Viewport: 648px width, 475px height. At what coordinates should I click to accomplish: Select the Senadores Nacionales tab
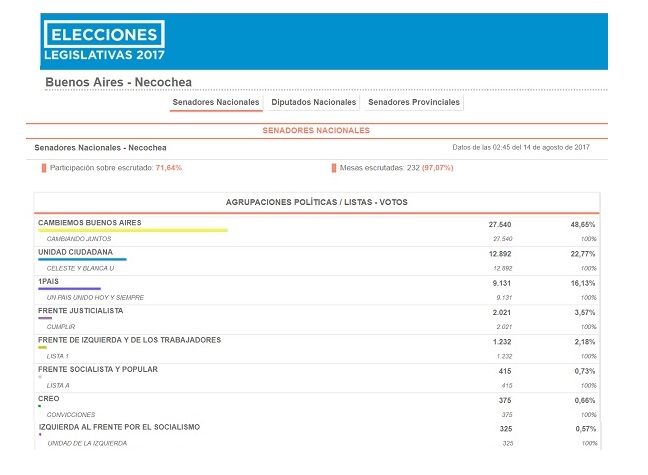click(x=216, y=103)
